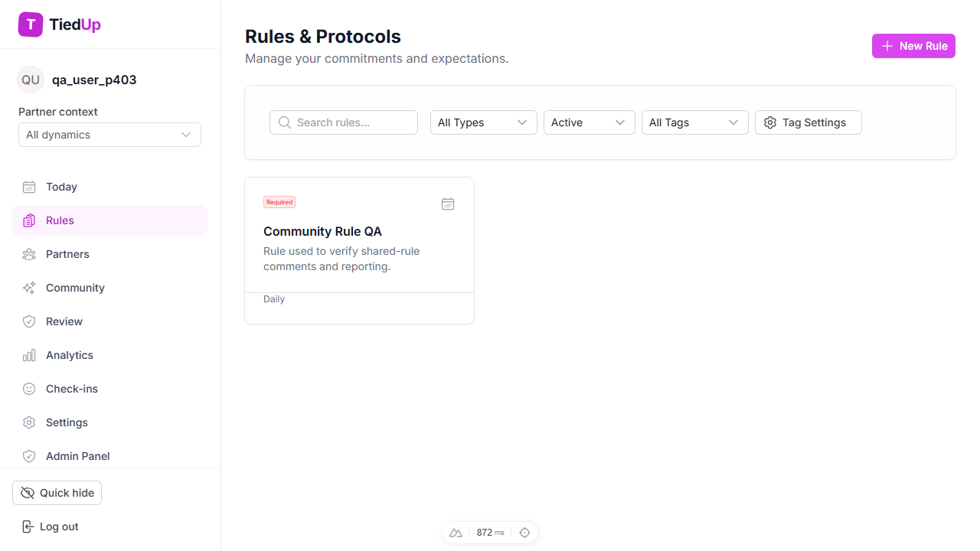
Task: Open the Partners section icon
Action: point(28,254)
